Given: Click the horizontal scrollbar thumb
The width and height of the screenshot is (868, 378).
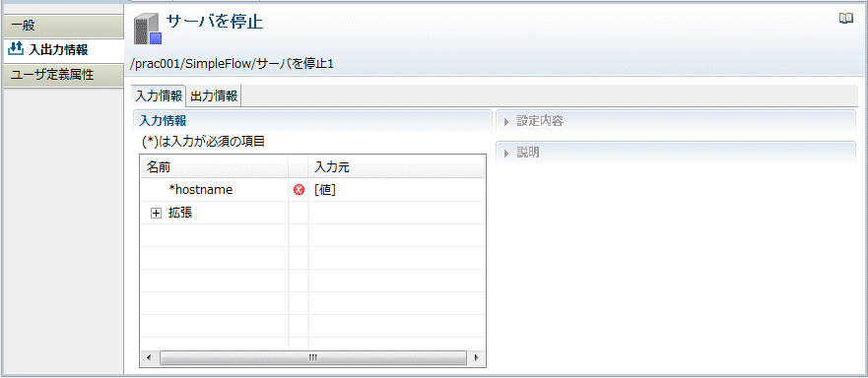Looking at the screenshot, I should [313, 358].
